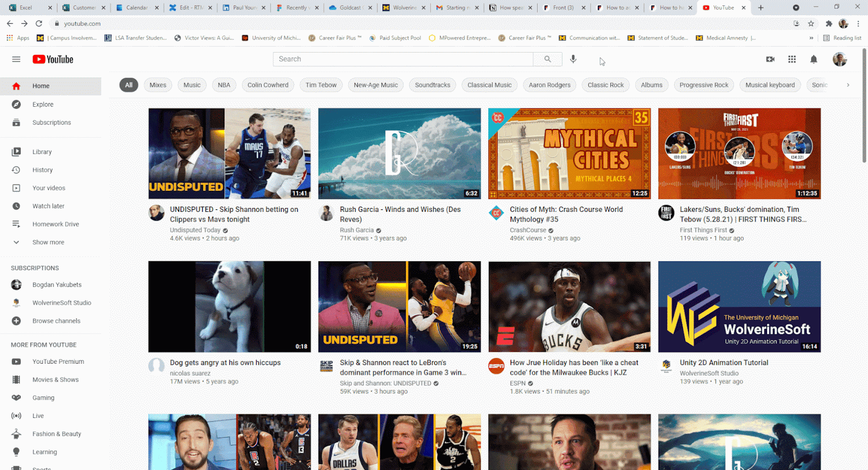Play the Rush Garcia Winds and Wishes thumbnail

click(x=399, y=153)
